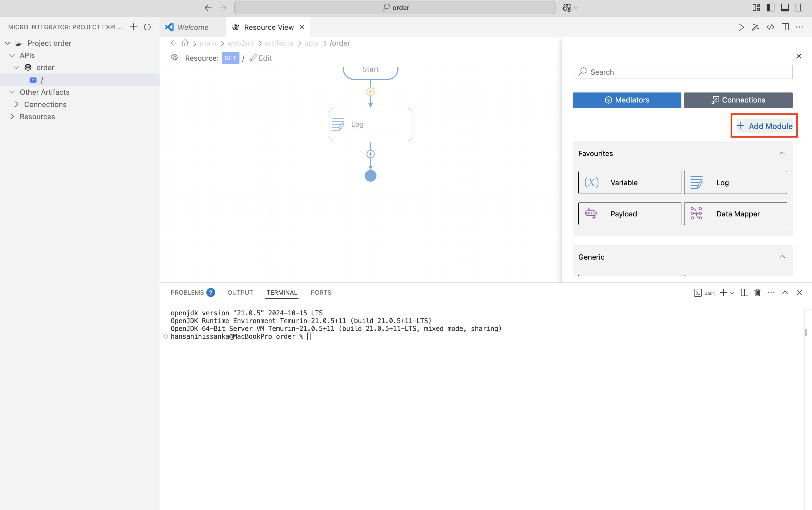The image size is (812, 510).
Task: Open the Copilot dropdown chevron
Action: [x=576, y=8]
